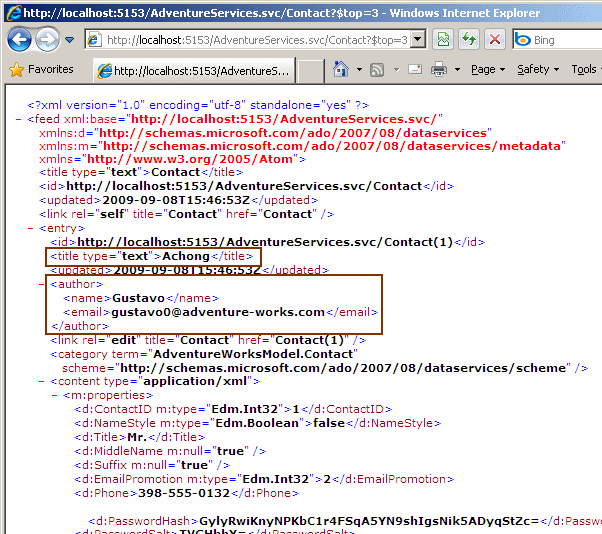Open the Recent Pages dropdown arrow

click(x=68, y=40)
